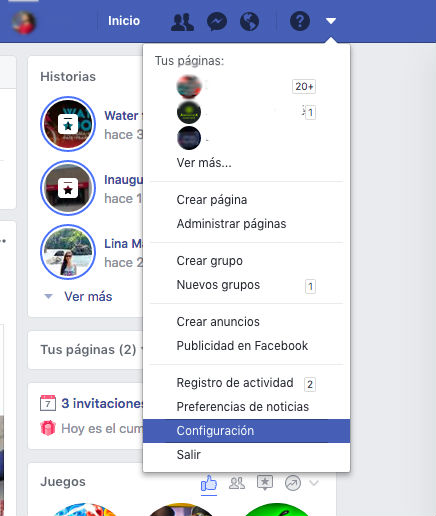Open the Inaugu... story thumbnail
The width and height of the screenshot is (436, 516).
point(68,188)
